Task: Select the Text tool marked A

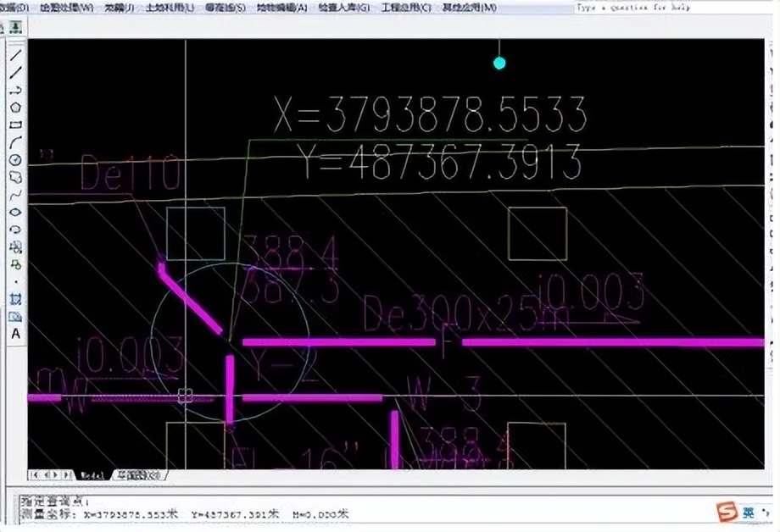Action: coord(15,334)
